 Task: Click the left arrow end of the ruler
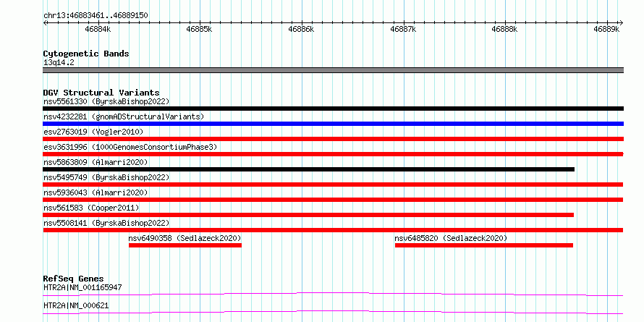45,22
